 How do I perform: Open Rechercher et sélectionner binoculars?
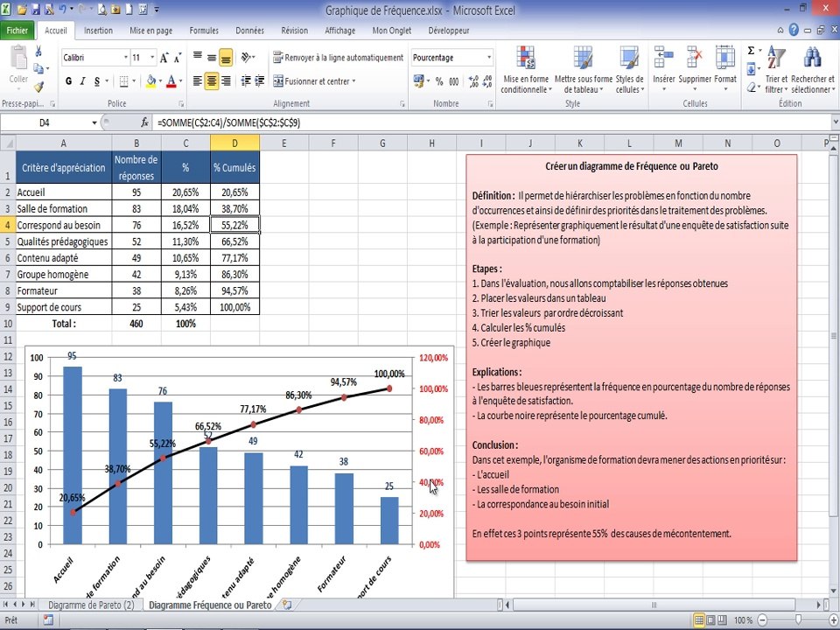[813, 70]
